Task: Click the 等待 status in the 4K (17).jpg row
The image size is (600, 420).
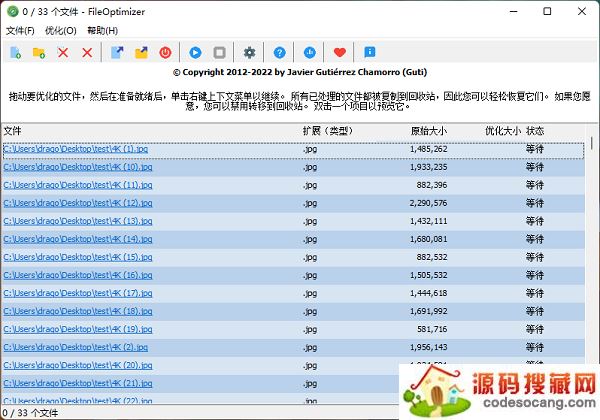Action: point(535,293)
